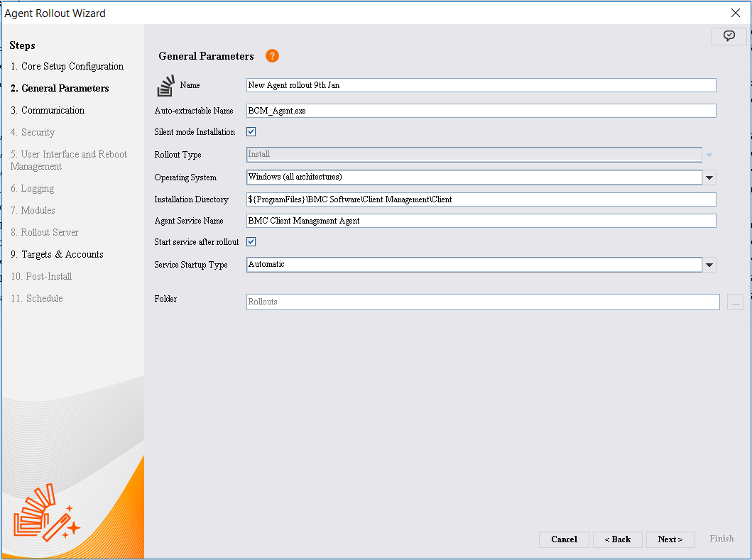Uncheck Start service after rollout

pos(251,242)
